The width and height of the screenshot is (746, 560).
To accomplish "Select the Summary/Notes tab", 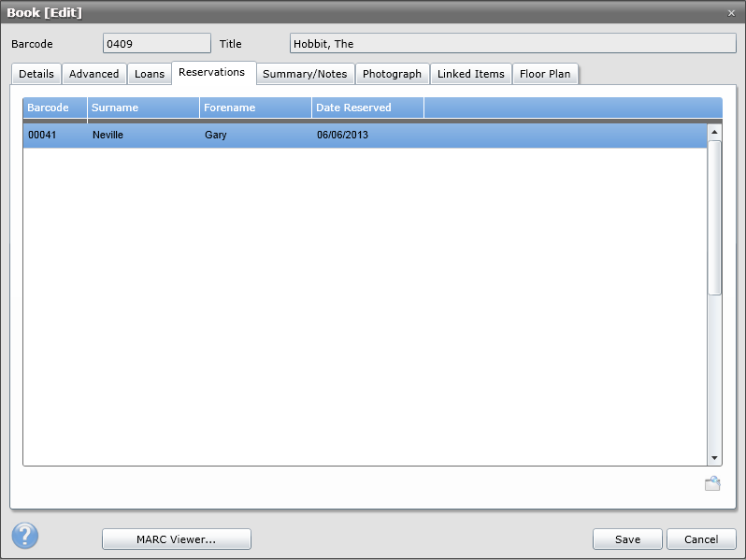I will pyautogui.click(x=305, y=74).
